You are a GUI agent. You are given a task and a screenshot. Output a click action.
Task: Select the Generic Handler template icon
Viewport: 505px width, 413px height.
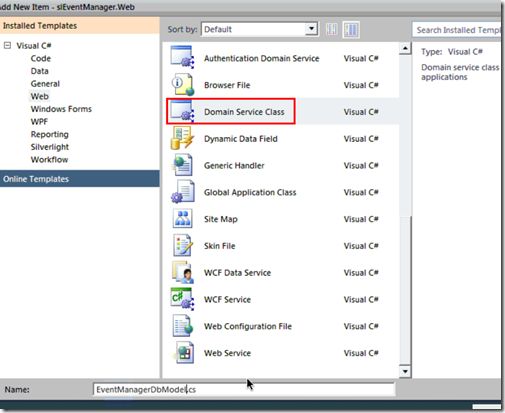[183, 165]
